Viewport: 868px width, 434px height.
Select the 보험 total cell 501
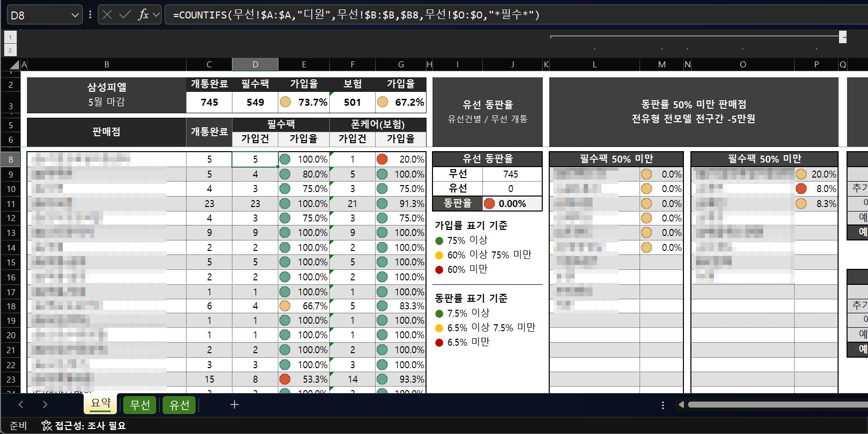(352, 102)
